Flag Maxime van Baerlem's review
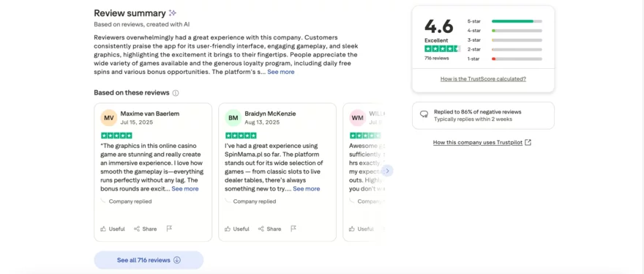This screenshot has height=274, width=644. pos(169,229)
